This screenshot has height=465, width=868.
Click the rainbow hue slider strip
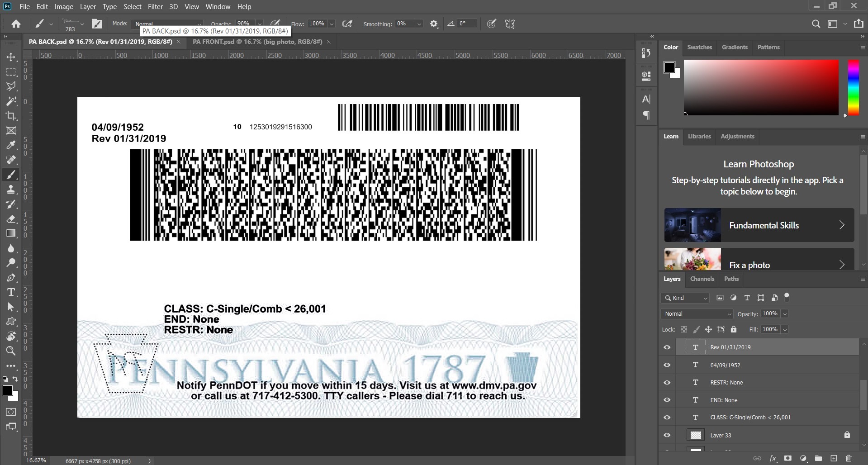[853, 88]
